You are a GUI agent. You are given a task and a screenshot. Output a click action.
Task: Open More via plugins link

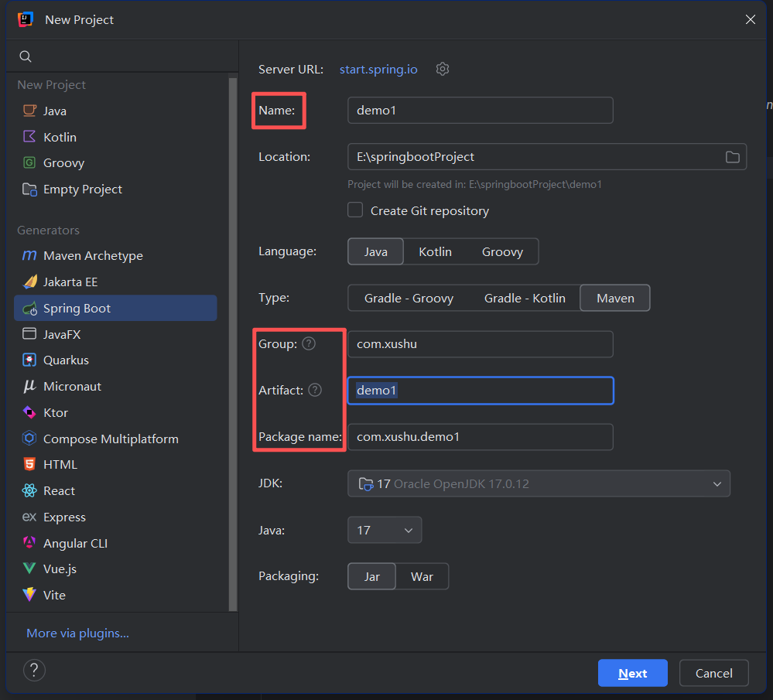click(78, 633)
